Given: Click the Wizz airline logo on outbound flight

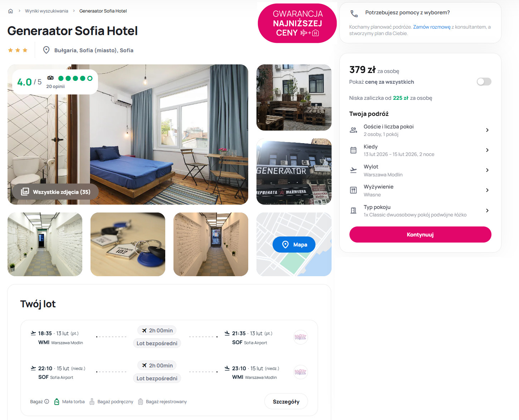Looking at the screenshot, I should point(300,337).
